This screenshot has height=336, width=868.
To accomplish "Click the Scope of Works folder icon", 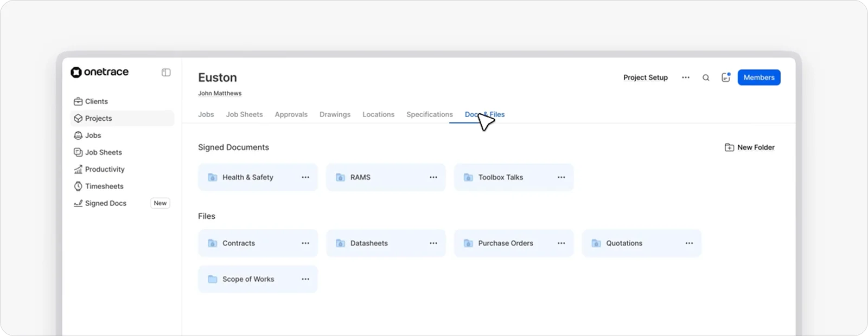I will (213, 279).
